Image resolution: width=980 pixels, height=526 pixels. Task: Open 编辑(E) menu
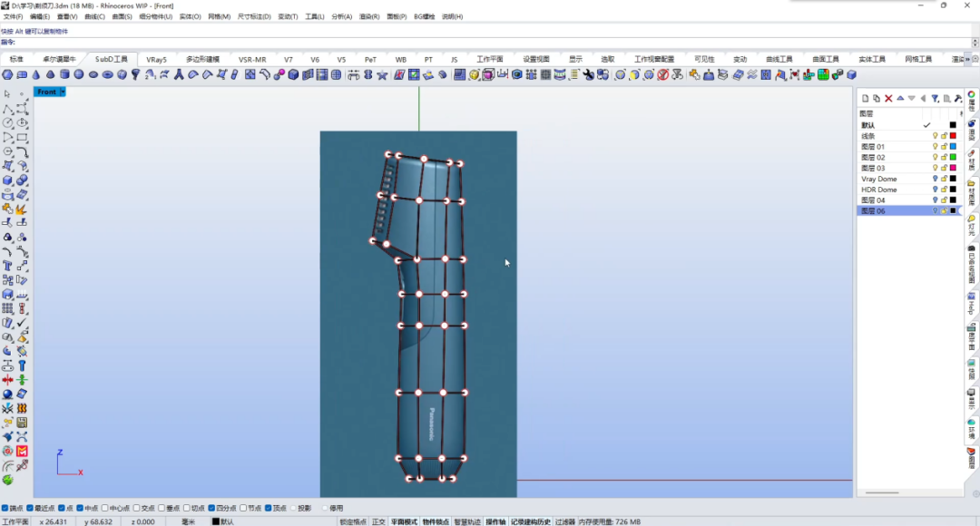39,17
